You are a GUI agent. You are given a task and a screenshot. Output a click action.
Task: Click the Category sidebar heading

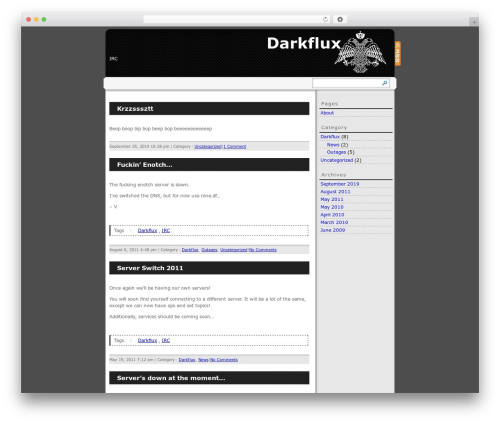pyautogui.click(x=334, y=127)
